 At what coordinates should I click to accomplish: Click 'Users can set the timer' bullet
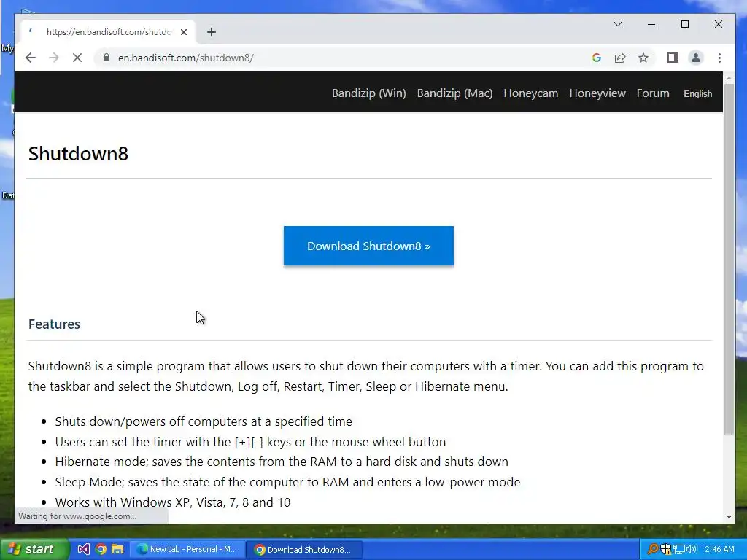[250, 442]
